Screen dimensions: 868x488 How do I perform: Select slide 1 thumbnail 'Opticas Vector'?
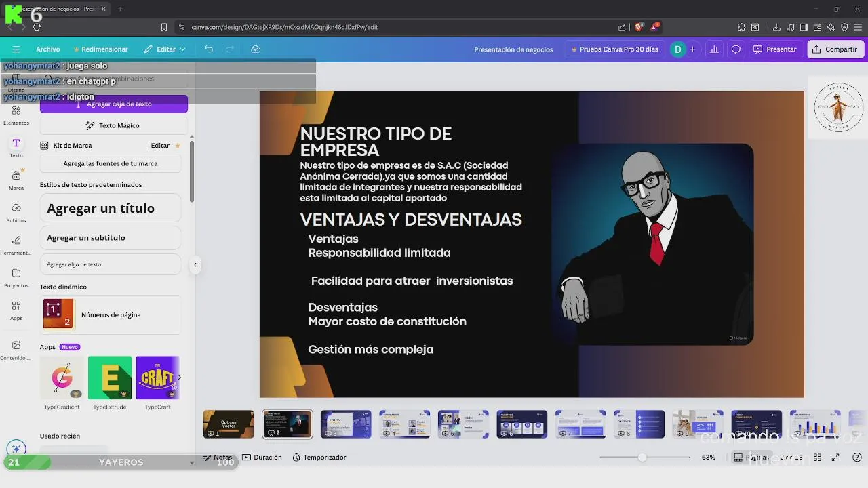pos(229,424)
